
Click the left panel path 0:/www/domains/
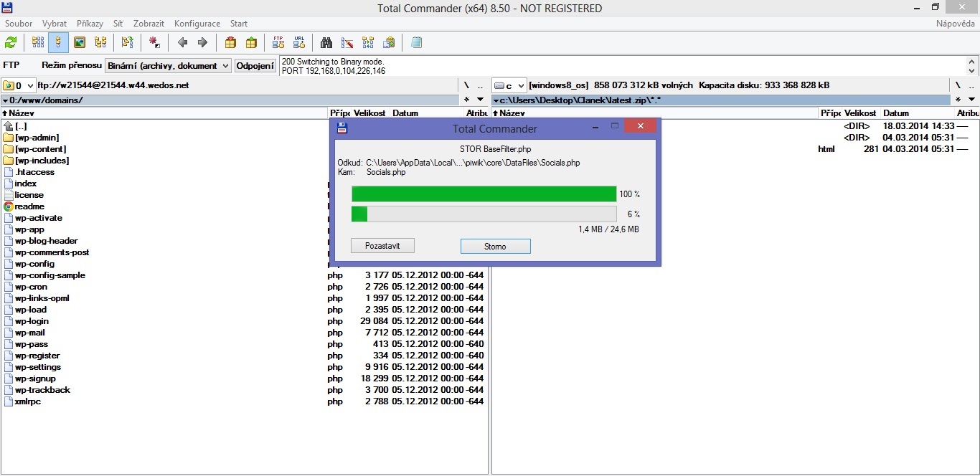[x=230, y=100]
